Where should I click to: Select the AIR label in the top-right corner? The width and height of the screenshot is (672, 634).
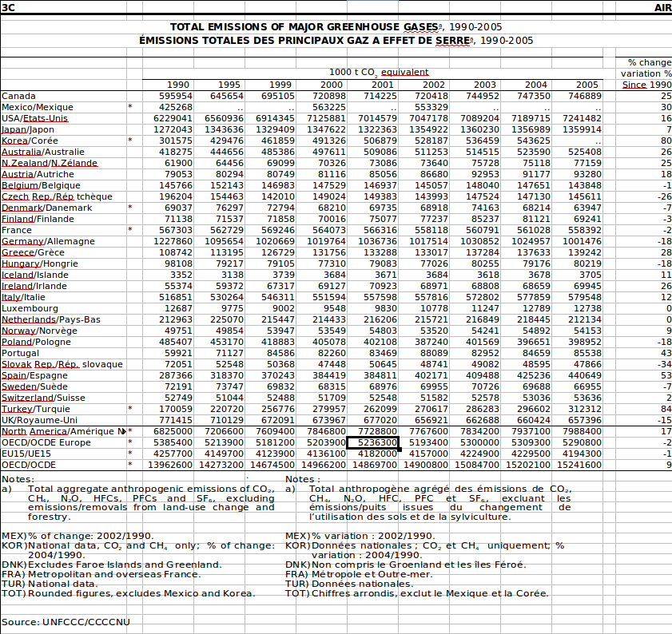click(x=662, y=8)
